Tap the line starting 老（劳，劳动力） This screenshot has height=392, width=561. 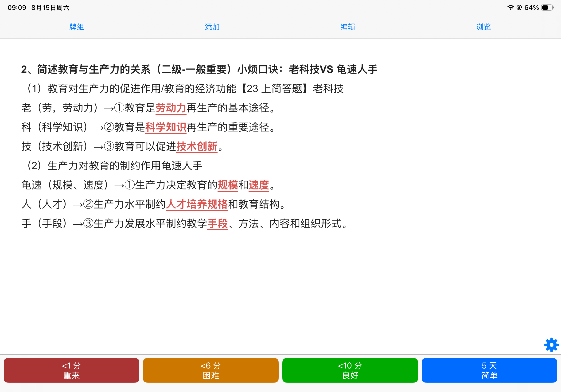(148, 108)
